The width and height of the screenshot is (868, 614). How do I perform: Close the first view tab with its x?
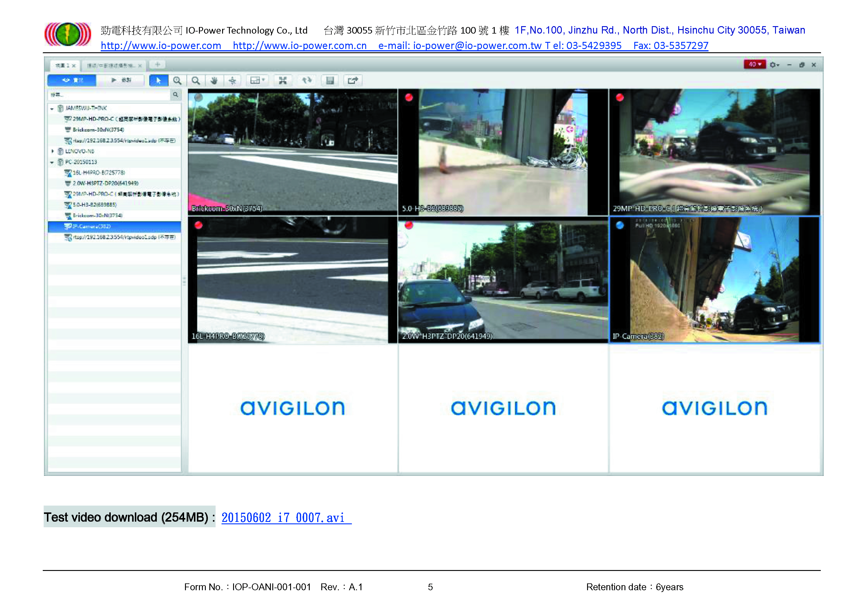pos(74,66)
